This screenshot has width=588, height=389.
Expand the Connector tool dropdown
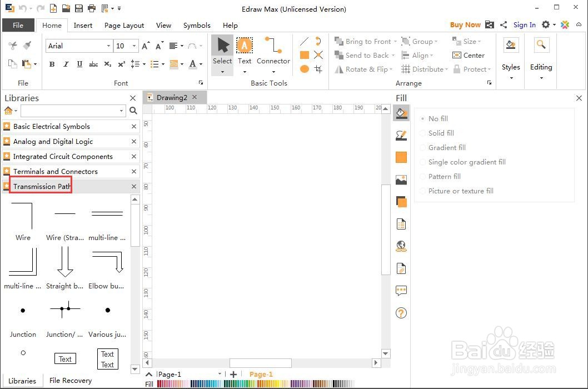click(273, 71)
